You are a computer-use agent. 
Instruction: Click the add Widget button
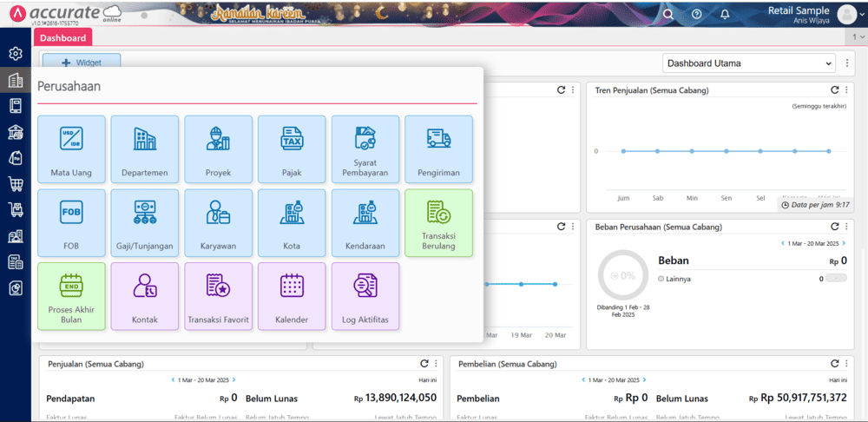click(x=82, y=61)
